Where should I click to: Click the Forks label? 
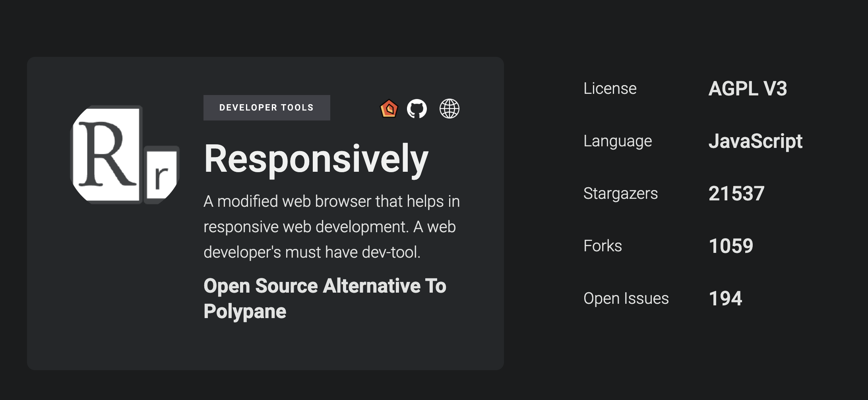click(x=603, y=246)
